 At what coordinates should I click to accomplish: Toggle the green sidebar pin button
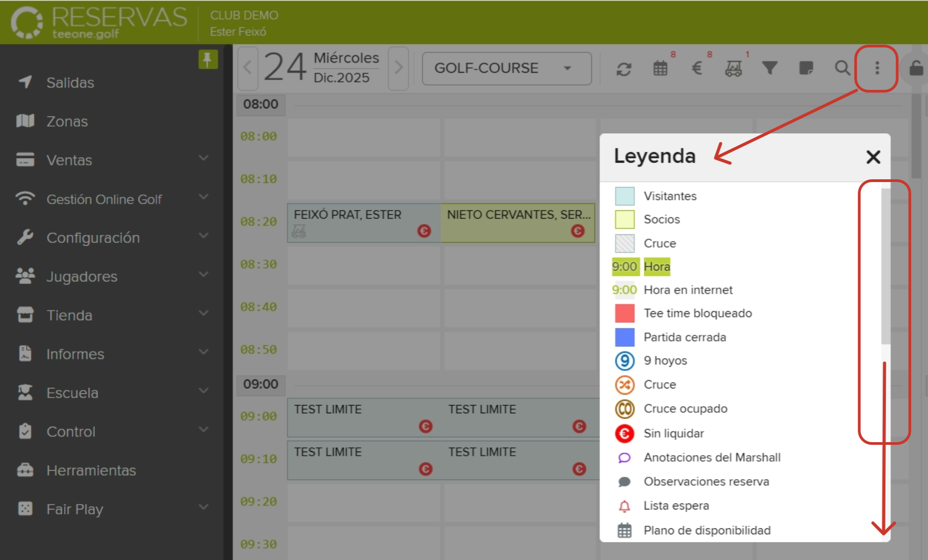point(208,59)
